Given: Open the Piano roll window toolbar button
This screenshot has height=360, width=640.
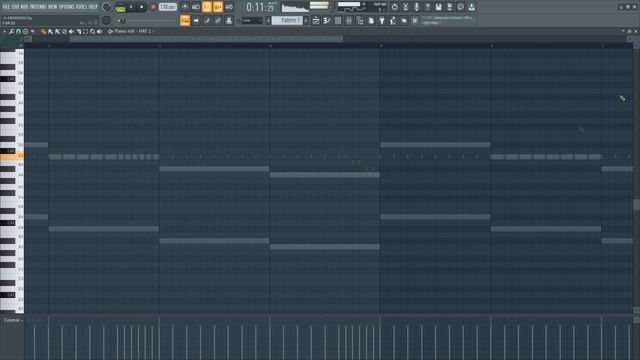Looking at the screenshot, I should click(327, 20).
